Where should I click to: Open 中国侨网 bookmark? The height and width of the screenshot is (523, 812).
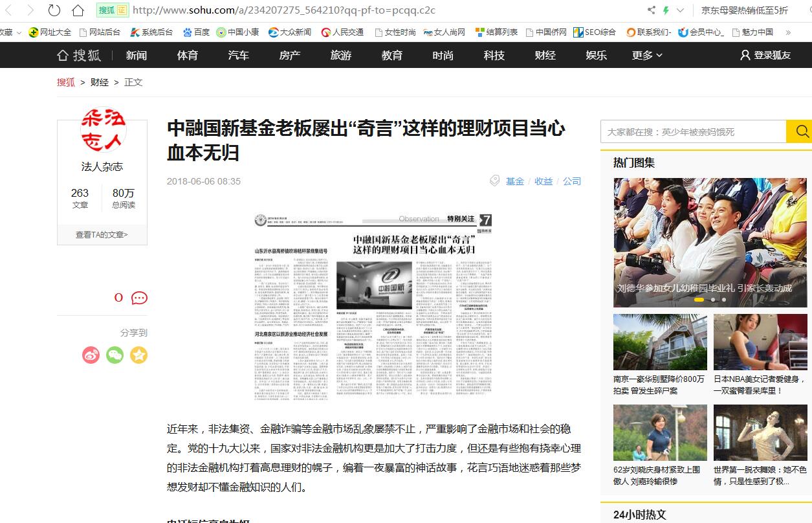click(547, 32)
